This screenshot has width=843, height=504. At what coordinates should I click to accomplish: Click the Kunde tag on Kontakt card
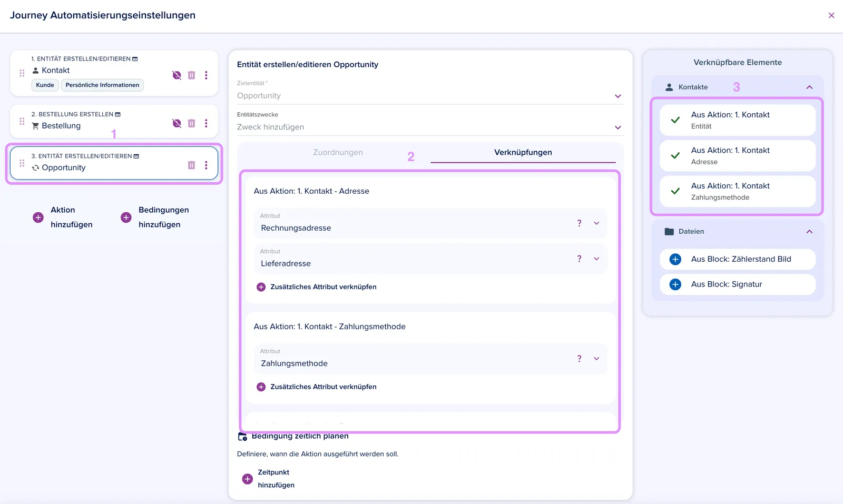point(45,85)
